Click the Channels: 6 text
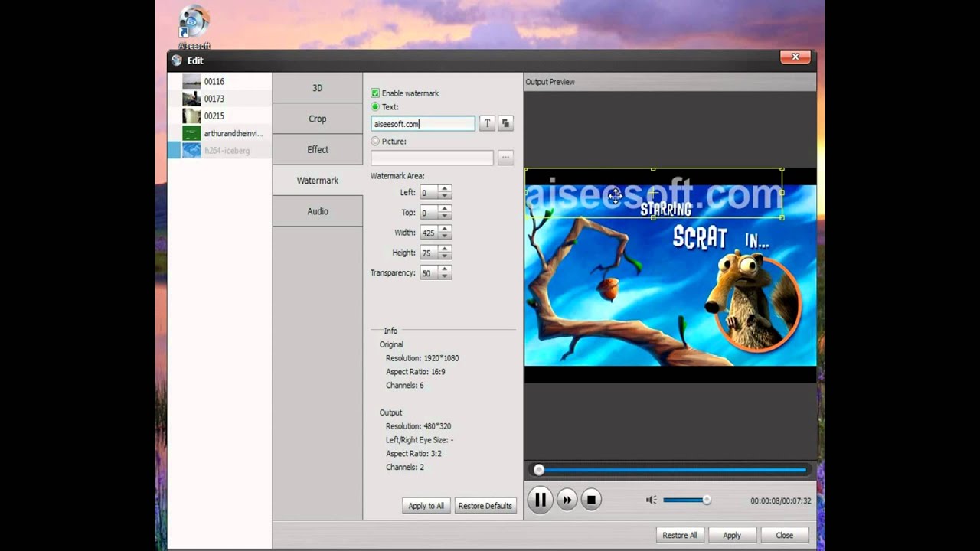The width and height of the screenshot is (980, 551). (x=405, y=386)
